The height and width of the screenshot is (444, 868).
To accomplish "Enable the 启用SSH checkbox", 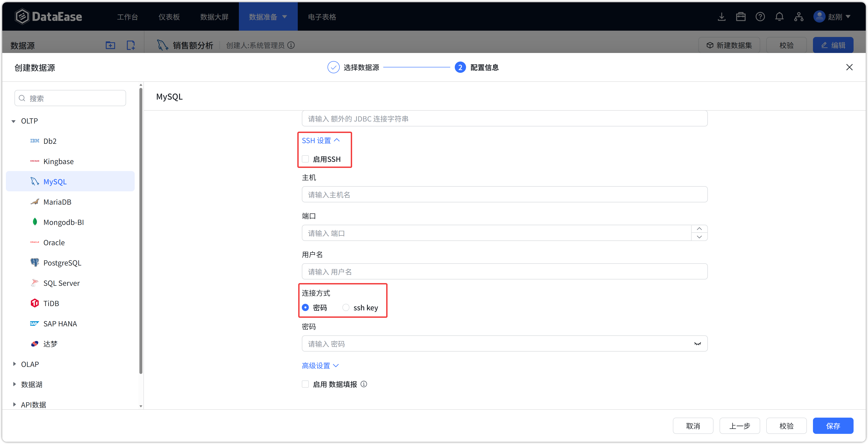I will click(305, 159).
